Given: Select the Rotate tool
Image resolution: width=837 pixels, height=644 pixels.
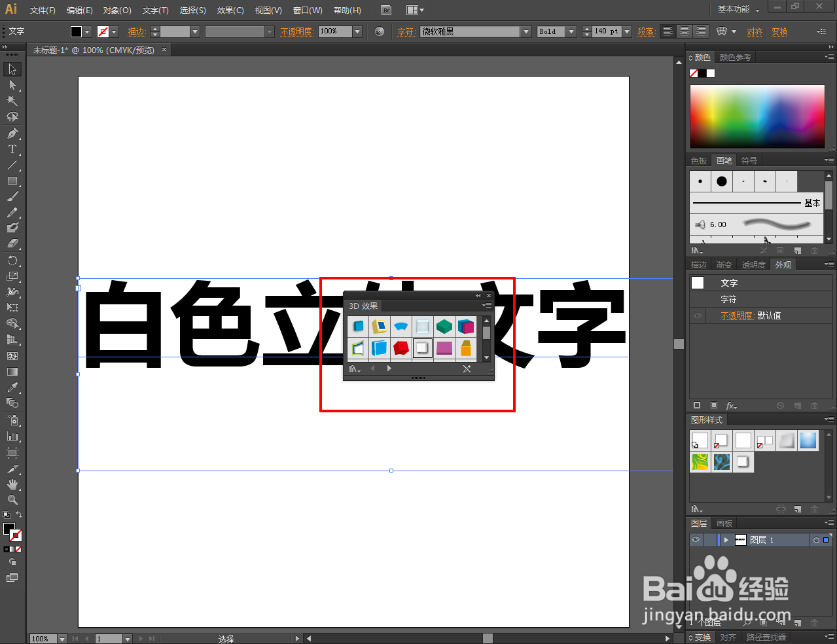Looking at the screenshot, I should (x=12, y=260).
